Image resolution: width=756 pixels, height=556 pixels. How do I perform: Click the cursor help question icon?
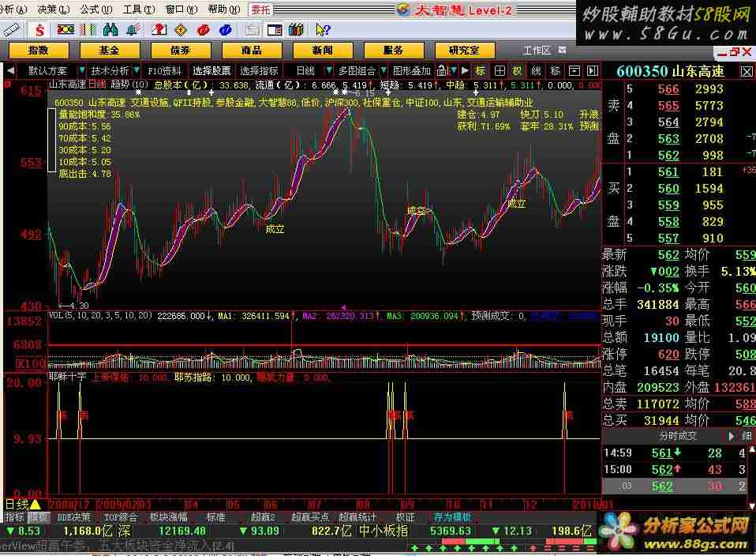tap(322, 30)
